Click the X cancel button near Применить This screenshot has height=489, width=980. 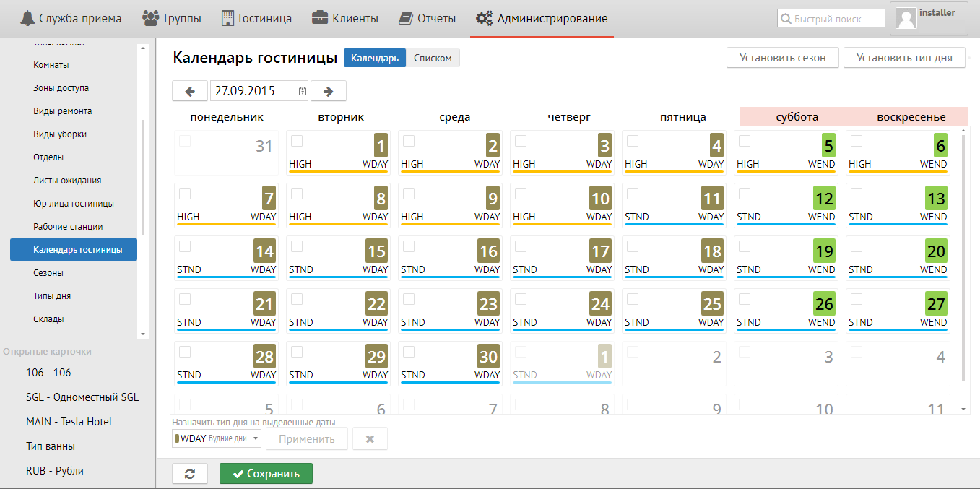370,438
